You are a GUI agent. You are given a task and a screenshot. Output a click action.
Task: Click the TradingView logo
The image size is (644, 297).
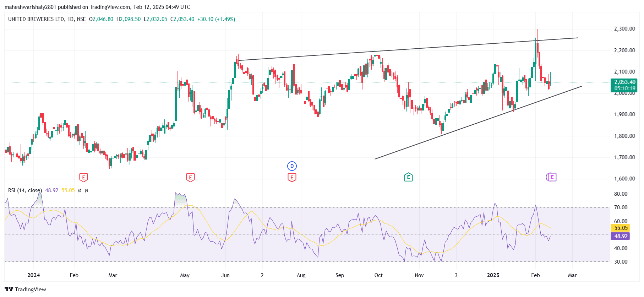point(26,289)
